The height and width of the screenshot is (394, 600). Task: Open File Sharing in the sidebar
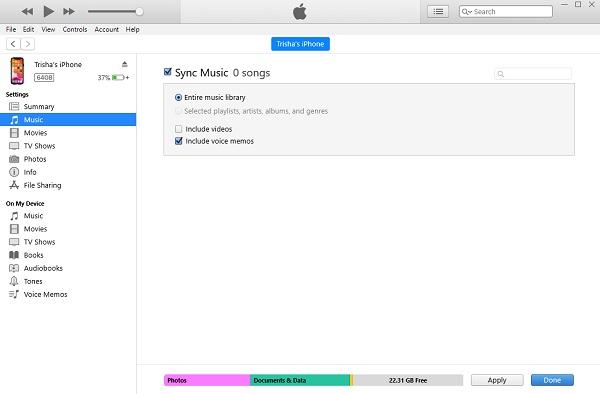pos(68,185)
